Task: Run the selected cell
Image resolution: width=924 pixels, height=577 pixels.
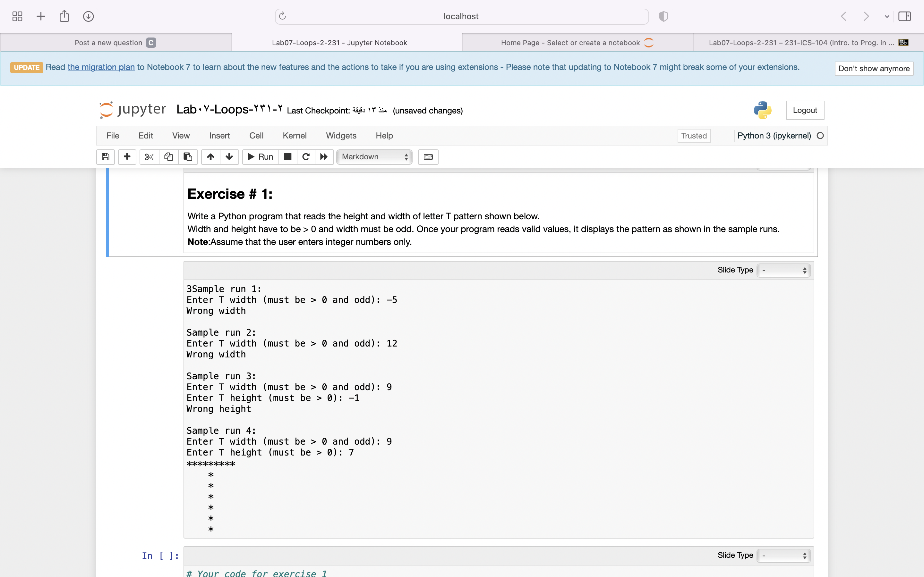Action: (x=260, y=157)
